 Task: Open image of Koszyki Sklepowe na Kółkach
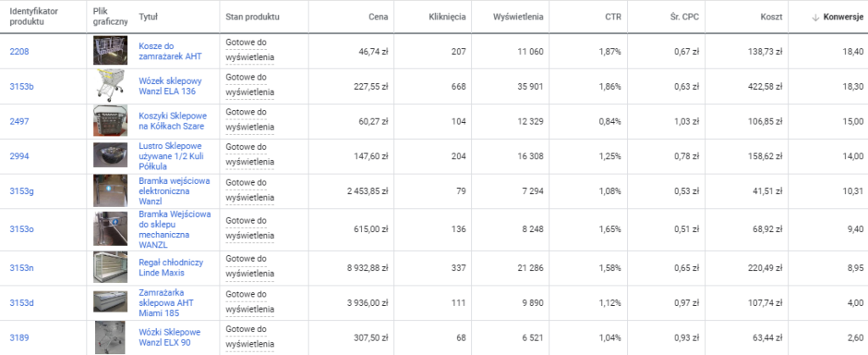coord(110,120)
